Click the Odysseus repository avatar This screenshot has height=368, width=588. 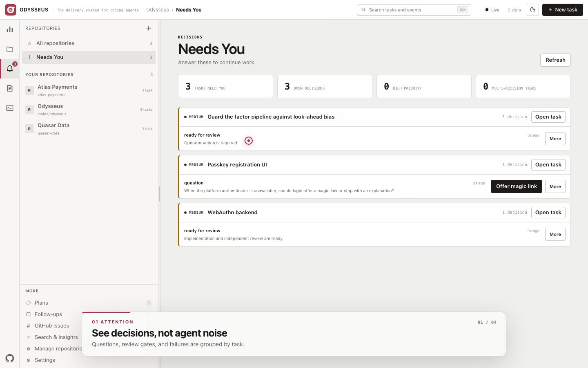(29, 110)
